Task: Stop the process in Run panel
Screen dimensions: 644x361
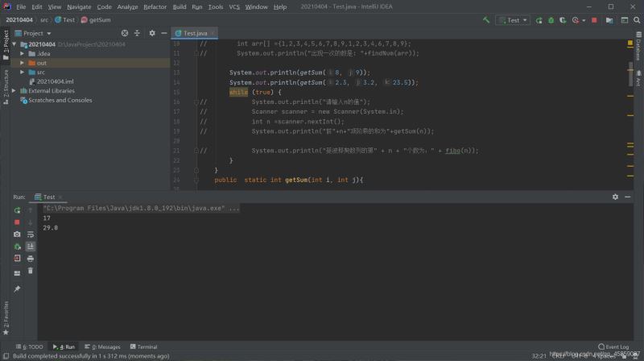Action: click(17, 222)
